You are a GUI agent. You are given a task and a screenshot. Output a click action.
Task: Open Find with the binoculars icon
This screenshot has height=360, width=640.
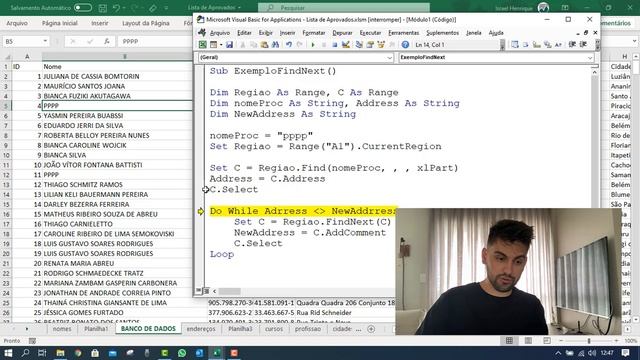click(276, 45)
